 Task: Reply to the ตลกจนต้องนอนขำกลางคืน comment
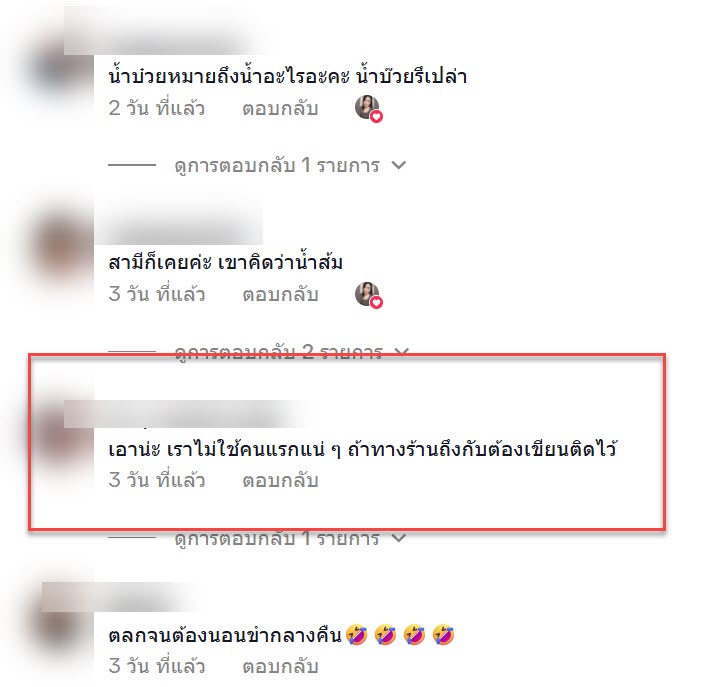pos(280,667)
